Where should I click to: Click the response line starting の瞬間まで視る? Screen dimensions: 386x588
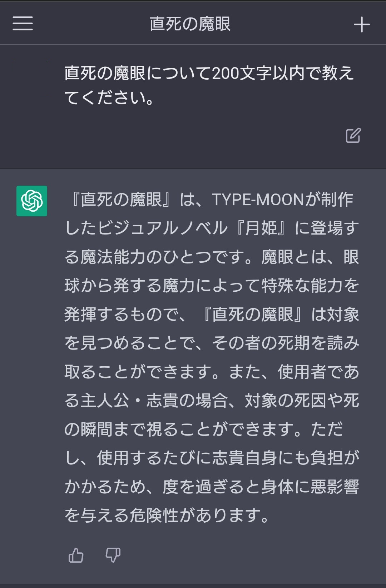(204, 429)
